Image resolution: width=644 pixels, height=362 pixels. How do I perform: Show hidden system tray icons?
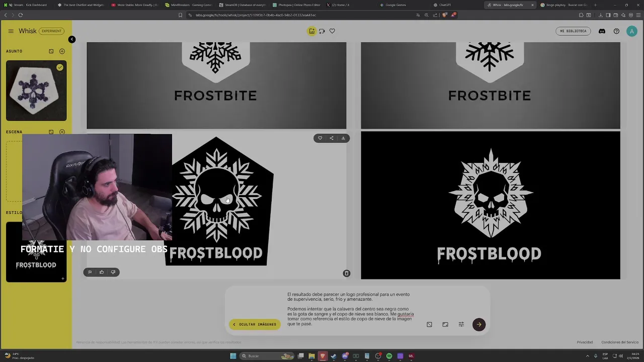pos(588,356)
